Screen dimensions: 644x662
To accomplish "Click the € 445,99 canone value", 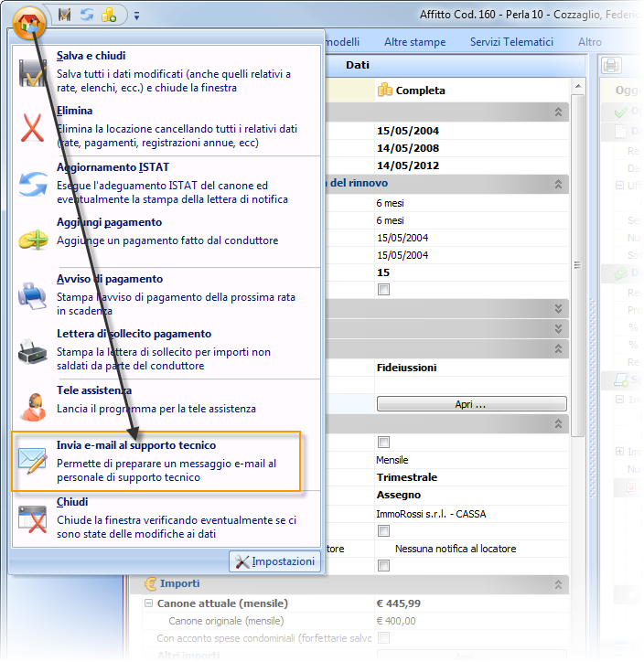I will click(398, 603).
